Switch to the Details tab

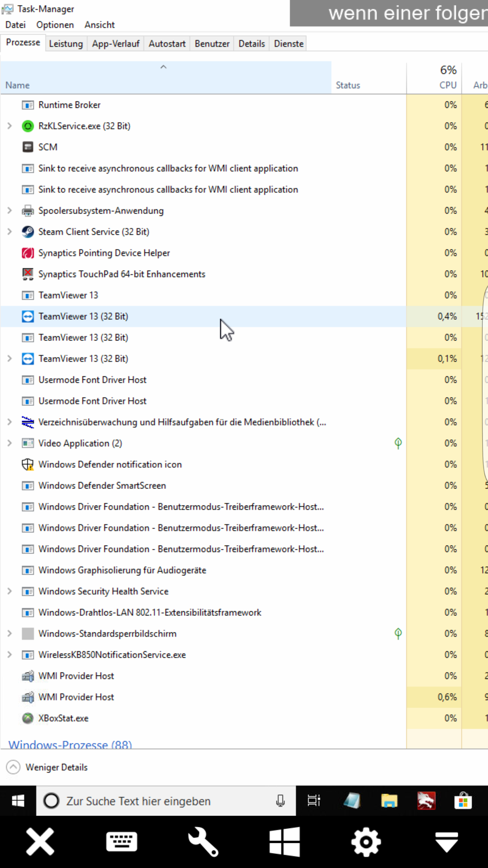252,44
